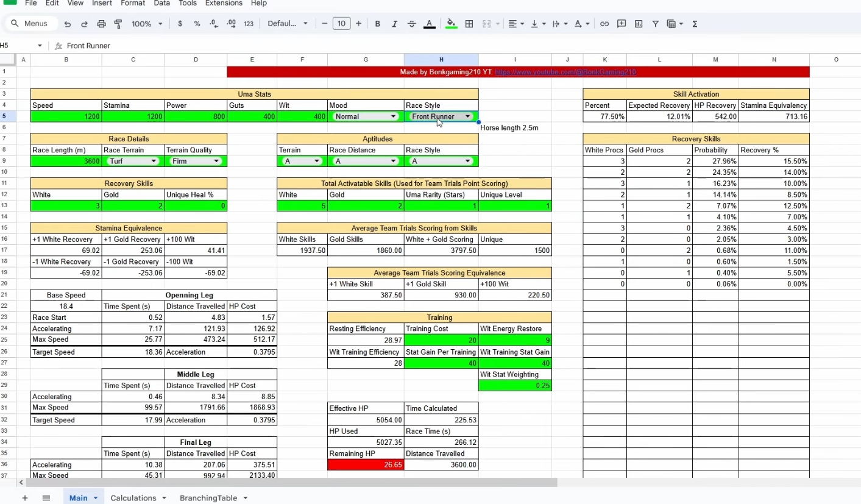Click the Print icon
861x504 pixels.
101,24
